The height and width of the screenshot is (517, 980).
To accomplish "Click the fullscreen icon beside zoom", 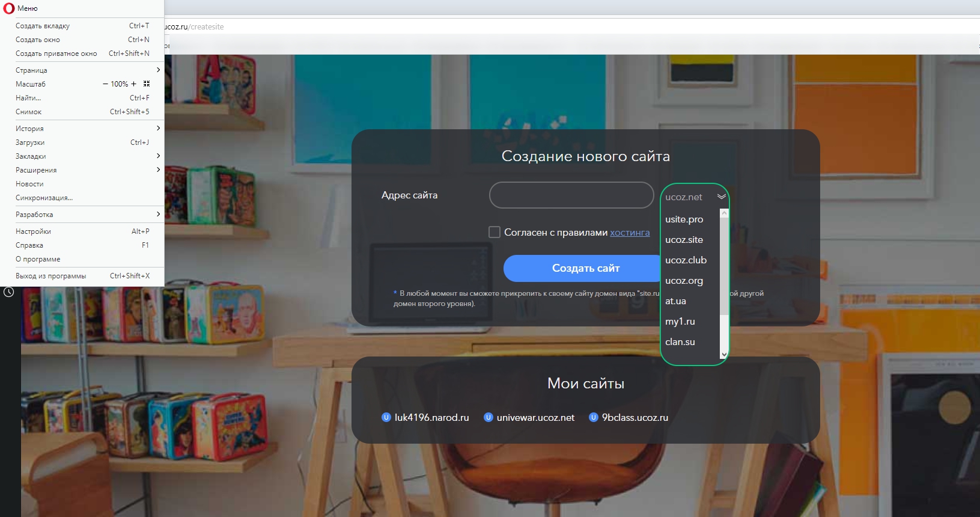I will tap(147, 84).
